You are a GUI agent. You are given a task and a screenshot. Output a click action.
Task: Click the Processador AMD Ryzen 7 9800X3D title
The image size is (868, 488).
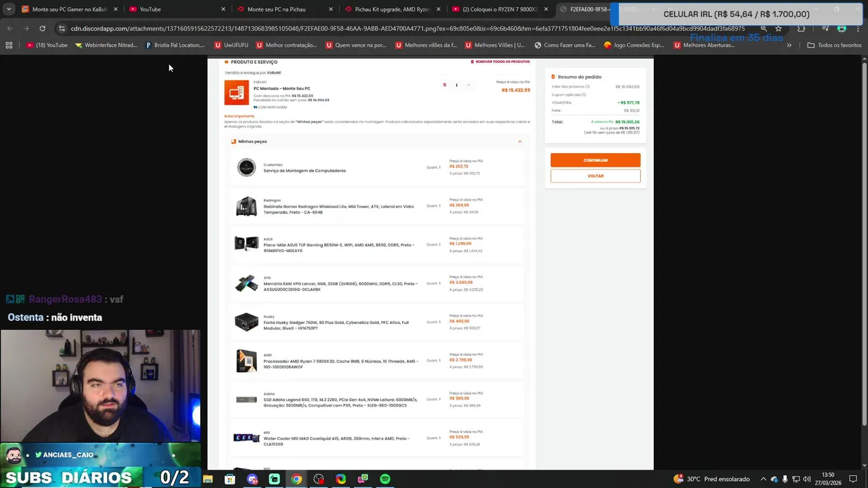(340, 364)
